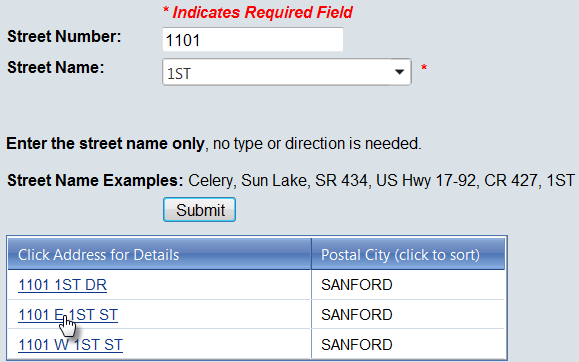Click the Street Name Examples label

[95, 181]
